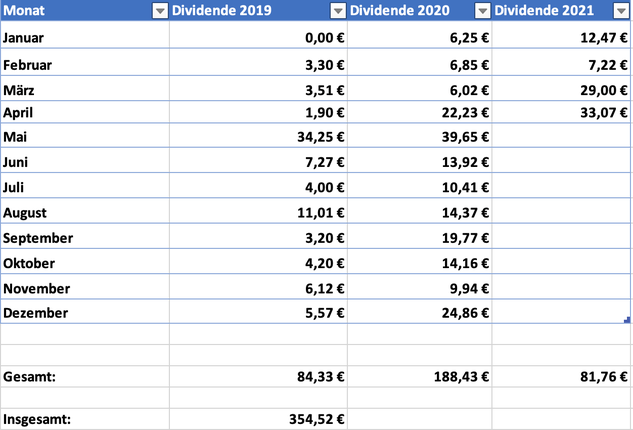Click the 14,37 € cell

tap(420, 211)
